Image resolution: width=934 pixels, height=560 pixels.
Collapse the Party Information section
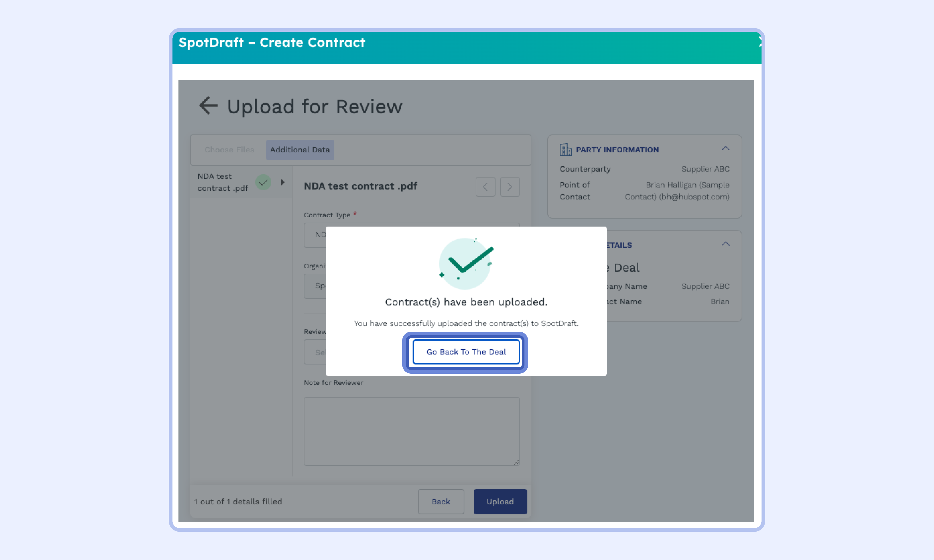point(725,149)
